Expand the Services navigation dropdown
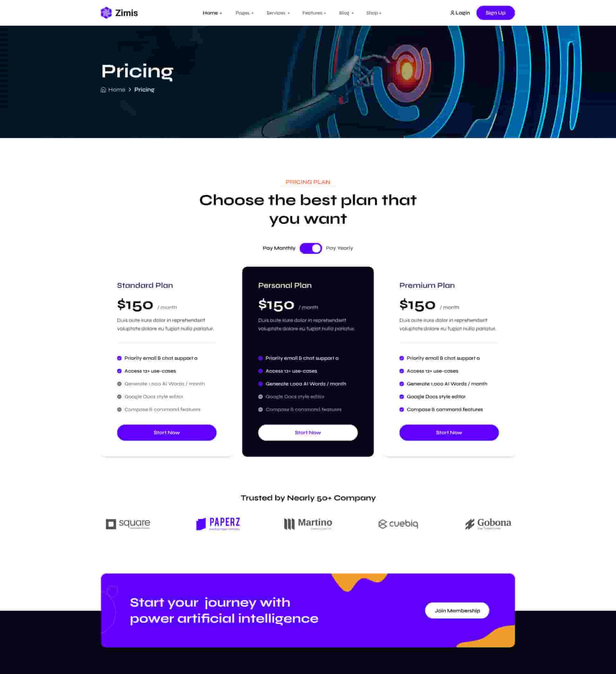The height and width of the screenshot is (674, 616). point(277,13)
